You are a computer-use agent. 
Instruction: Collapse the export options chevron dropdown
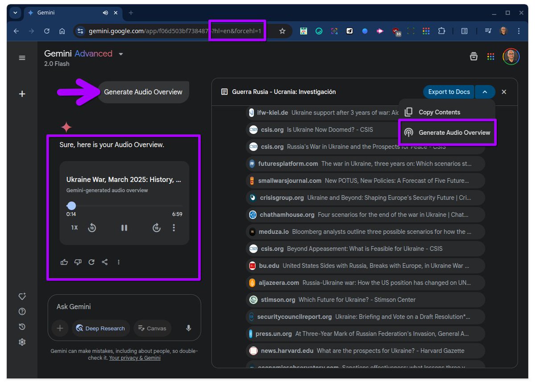(x=485, y=92)
